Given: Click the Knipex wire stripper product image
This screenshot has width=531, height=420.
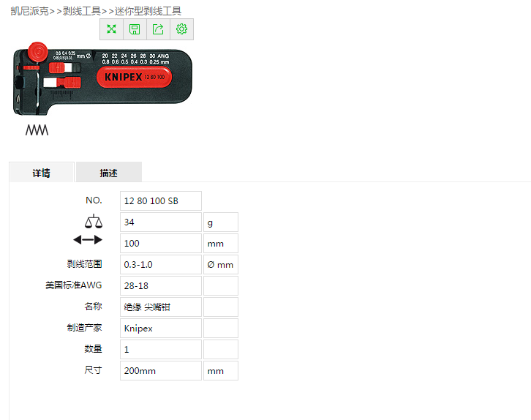Looking at the screenshot, I should 102,78.
